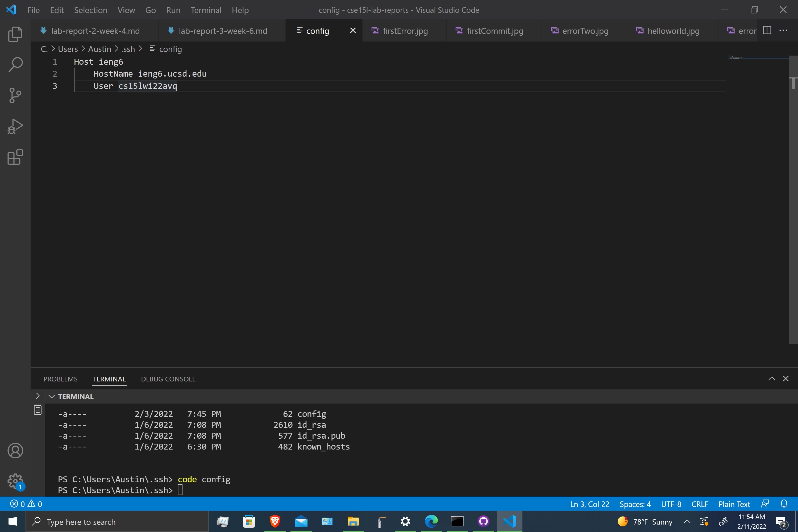Open File Explorer from the taskbar

(353, 521)
